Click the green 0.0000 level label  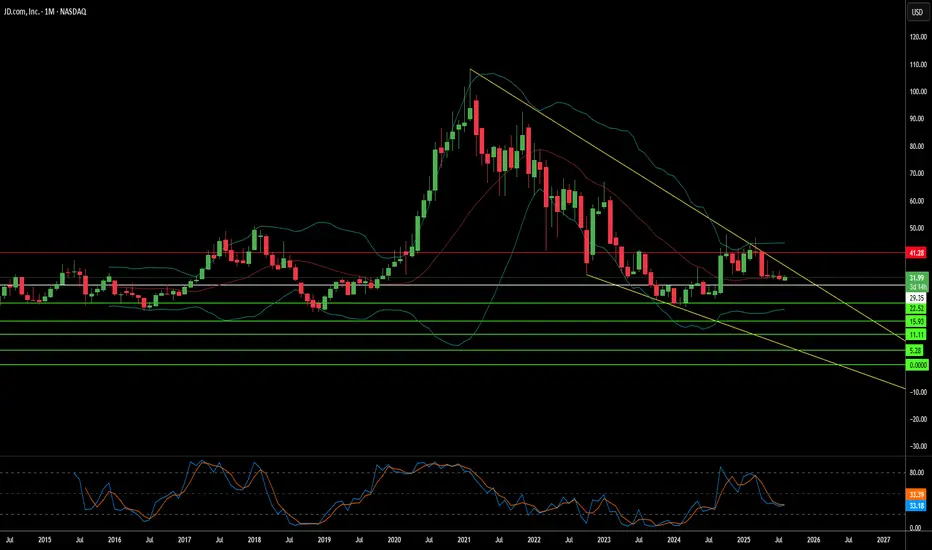pyautogui.click(x=917, y=364)
